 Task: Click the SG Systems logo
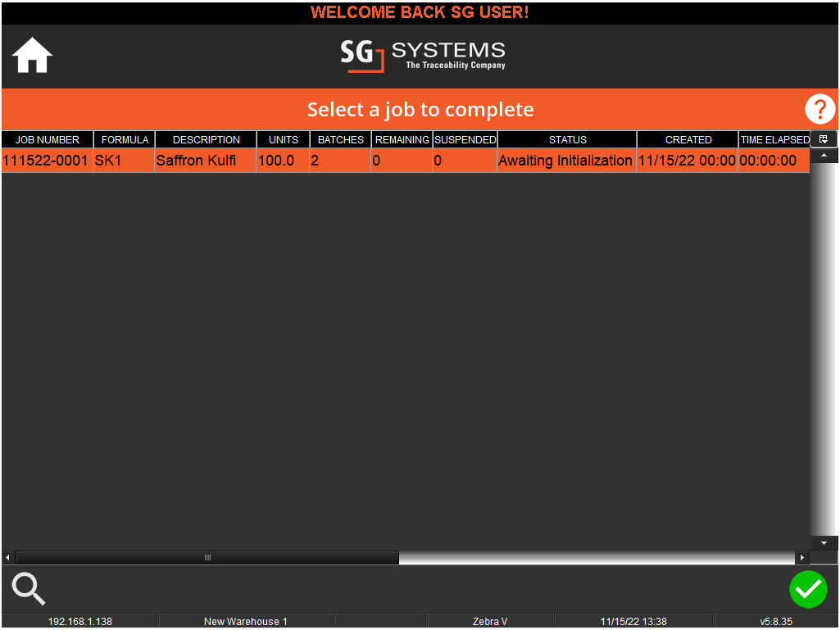(x=422, y=57)
